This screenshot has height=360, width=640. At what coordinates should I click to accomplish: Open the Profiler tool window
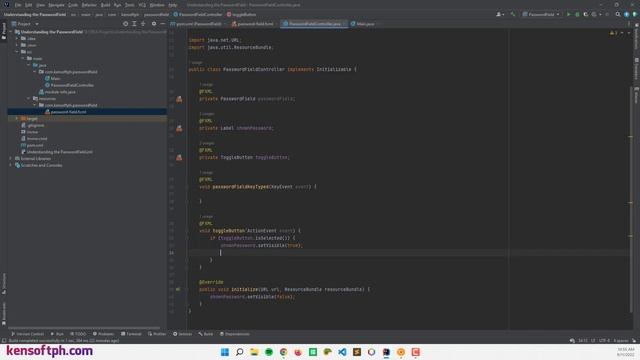point(157,334)
